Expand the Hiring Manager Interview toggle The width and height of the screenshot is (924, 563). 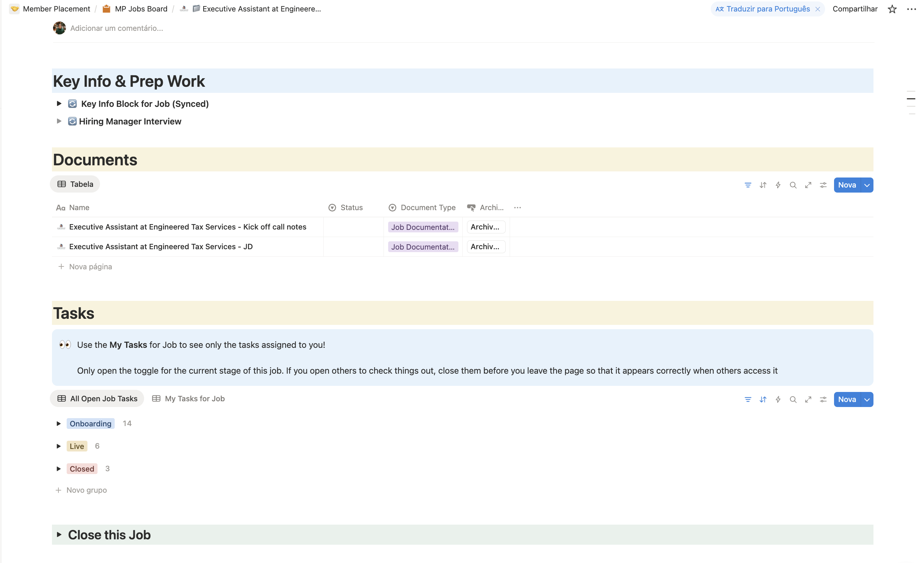(59, 121)
